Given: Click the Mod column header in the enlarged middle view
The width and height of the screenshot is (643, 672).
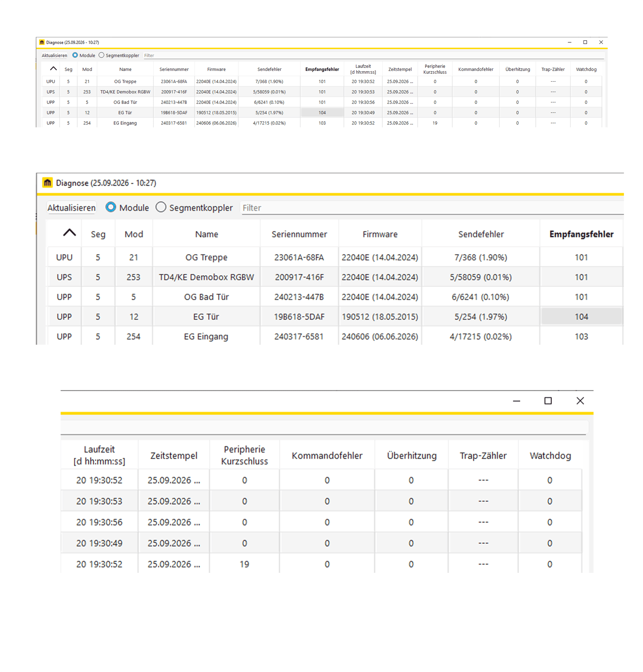Looking at the screenshot, I should coord(134,234).
